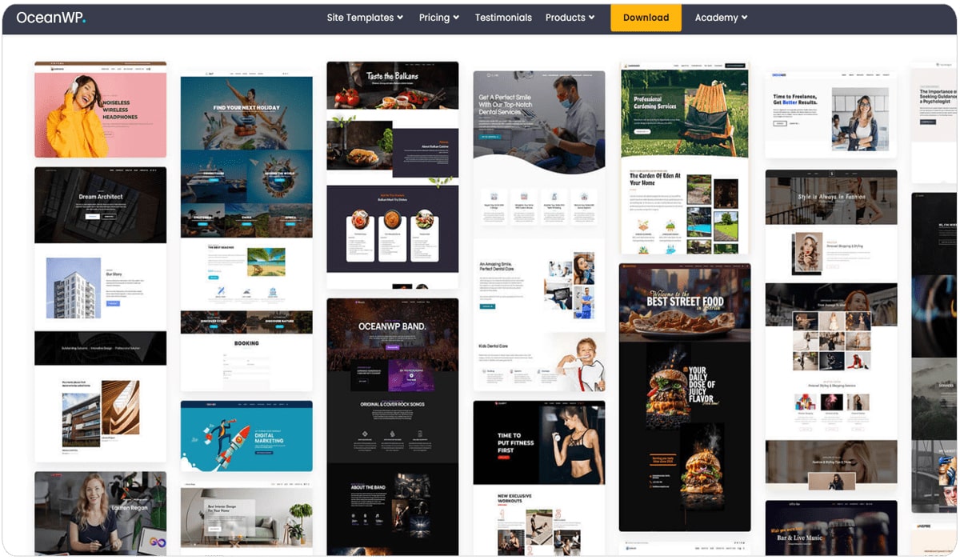The height and width of the screenshot is (560, 960).
Task: Open the Pricing dropdown menu
Action: [x=439, y=18]
